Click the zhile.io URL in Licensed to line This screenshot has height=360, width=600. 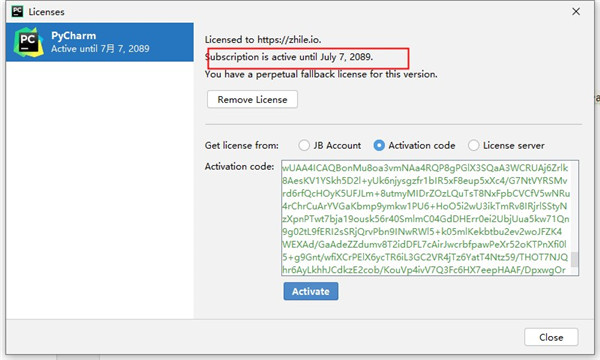pos(289,39)
